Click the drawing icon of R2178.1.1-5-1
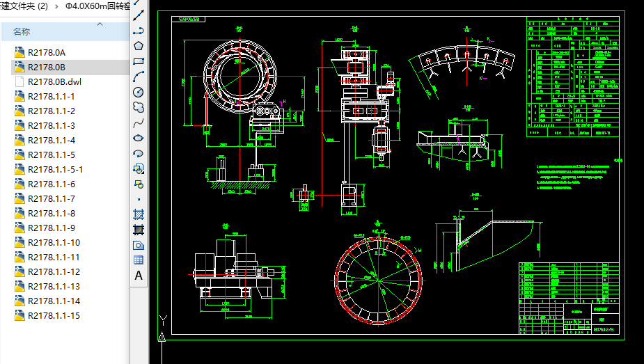The image size is (644, 364). click(x=19, y=169)
